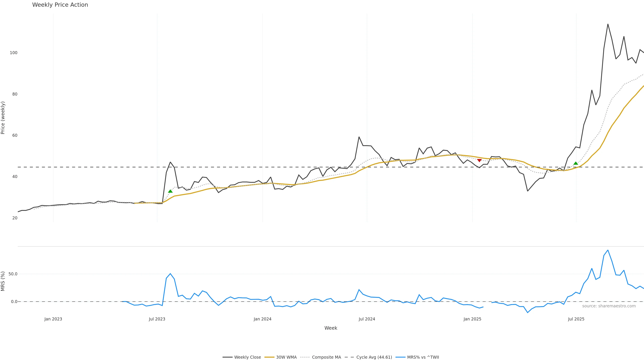Click the green up-triangle marker near Jul 2025

click(576, 163)
